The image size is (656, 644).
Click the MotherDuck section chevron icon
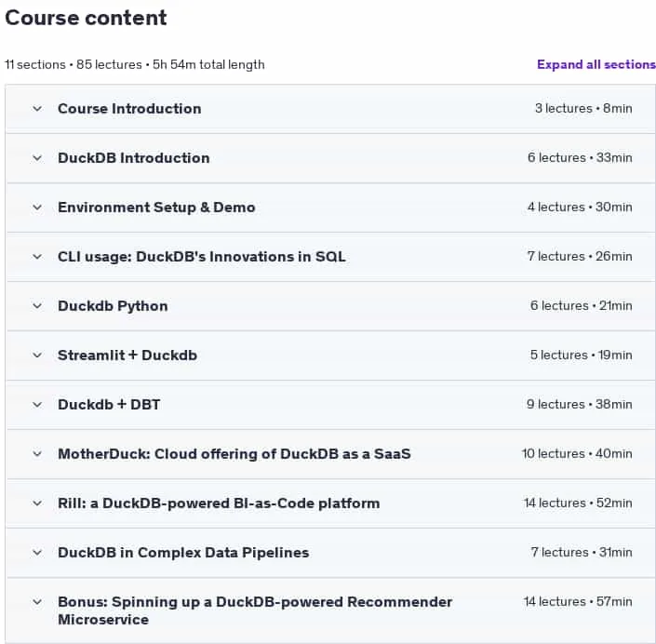(x=37, y=454)
